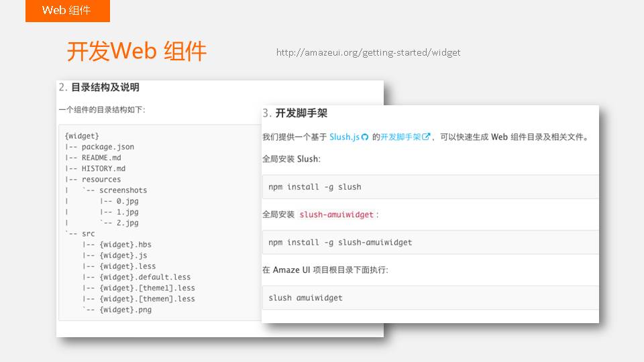This screenshot has height=362, width=644.
Task: Click the resources folder entry
Action: (x=101, y=179)
